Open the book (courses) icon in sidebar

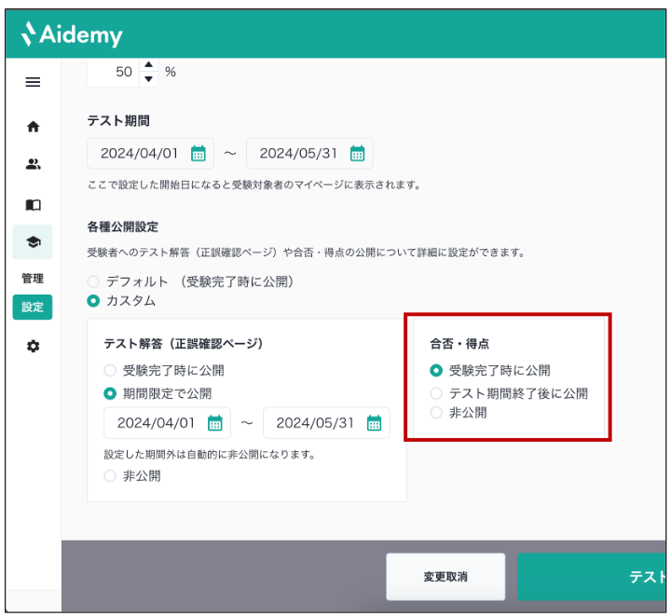[x=33, y=205]
